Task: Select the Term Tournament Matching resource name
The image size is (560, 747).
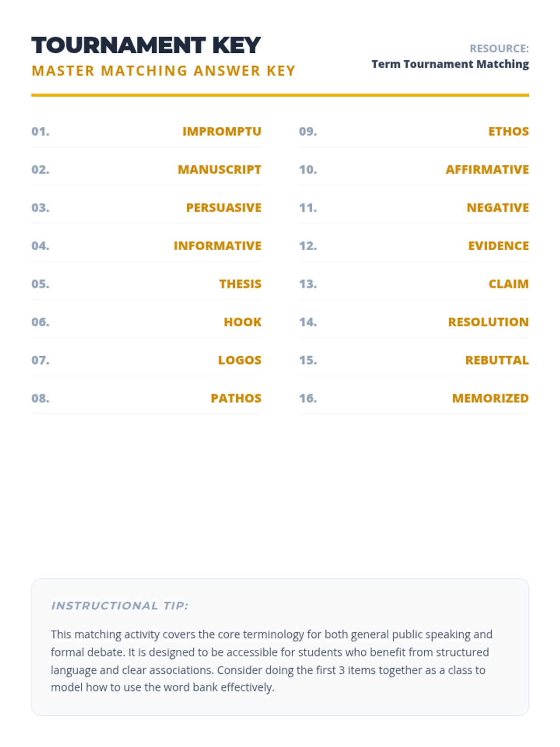Action: pyautogui.click(x=450, y=64)
